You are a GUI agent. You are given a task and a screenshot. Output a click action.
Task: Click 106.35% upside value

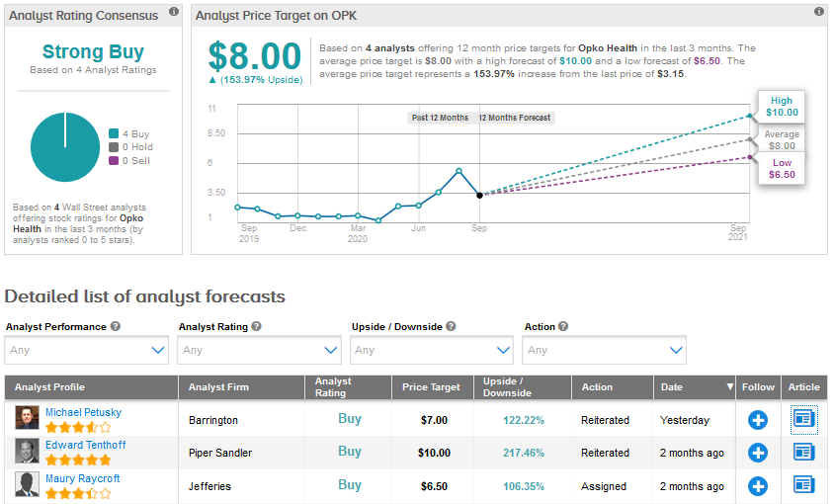tap(524, 486)
